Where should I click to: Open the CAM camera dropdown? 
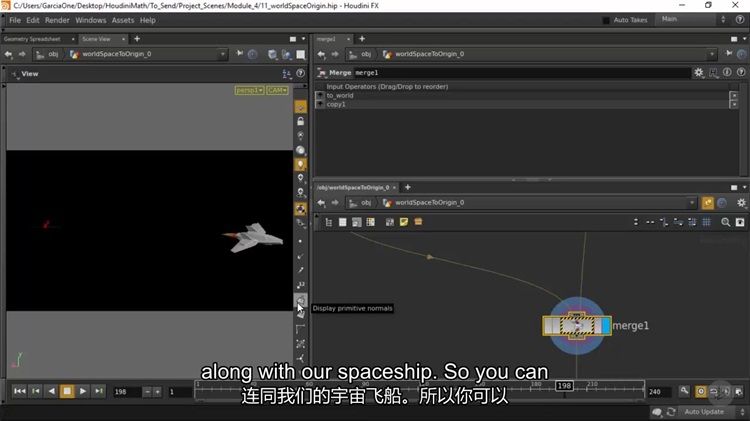coord(277,90)
